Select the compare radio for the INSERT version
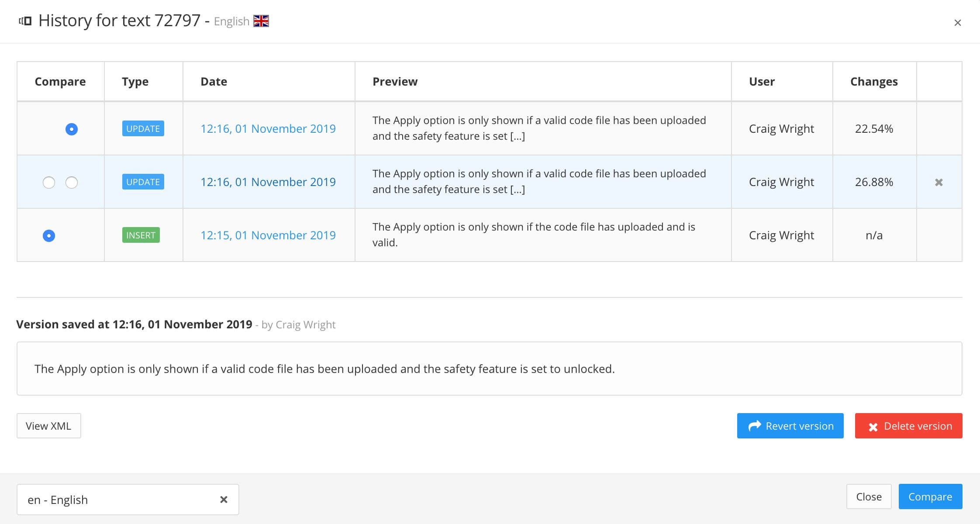The image size is (980, 524). tap(49, 236)
